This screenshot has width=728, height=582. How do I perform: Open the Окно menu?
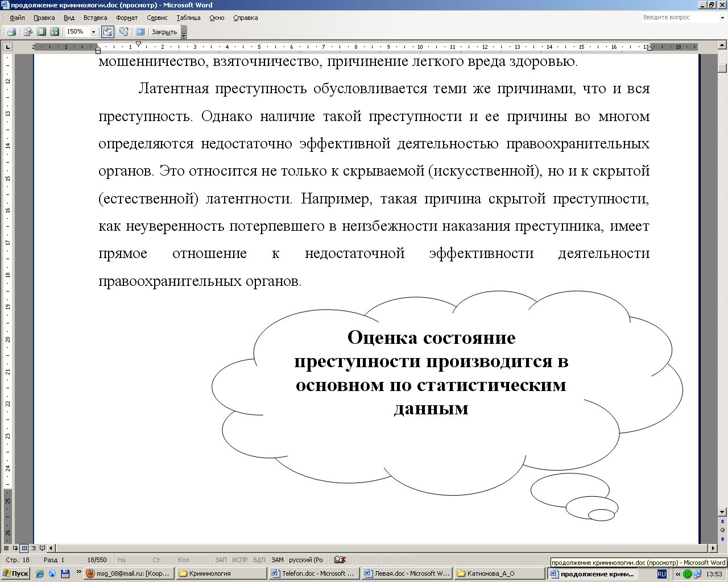[217, 18]
